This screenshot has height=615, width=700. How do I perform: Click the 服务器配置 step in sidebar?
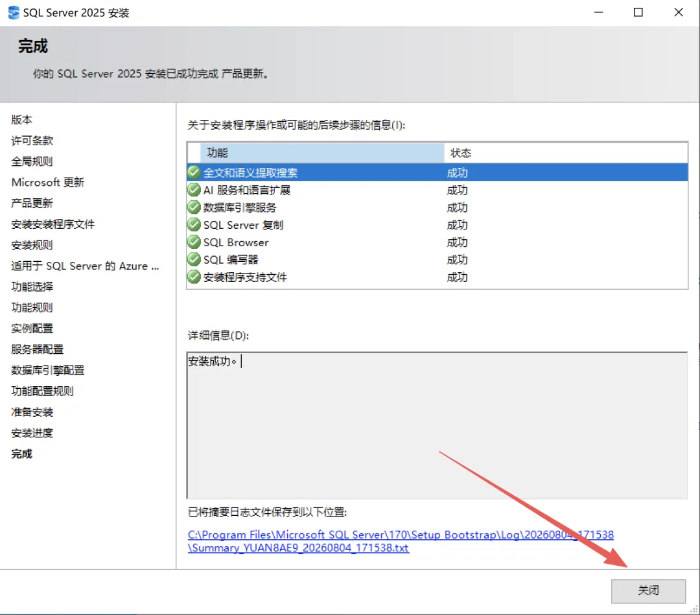coord(38,349)
